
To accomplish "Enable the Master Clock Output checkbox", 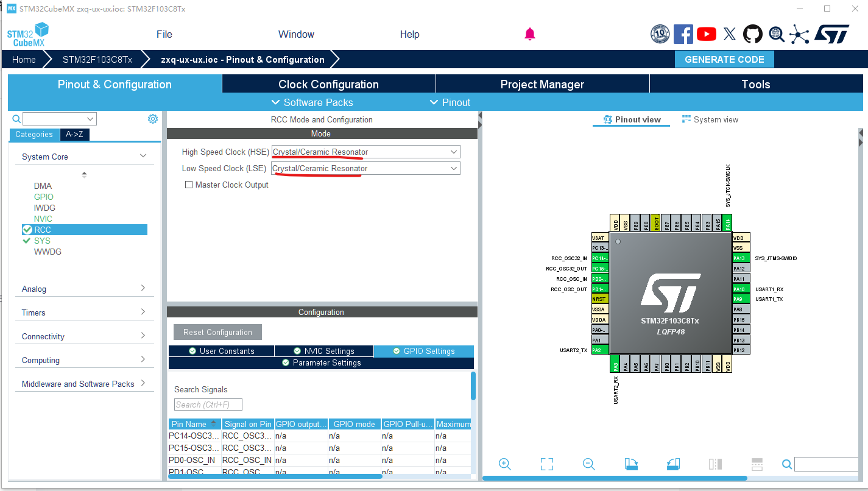I will click(x=189, y=185).
